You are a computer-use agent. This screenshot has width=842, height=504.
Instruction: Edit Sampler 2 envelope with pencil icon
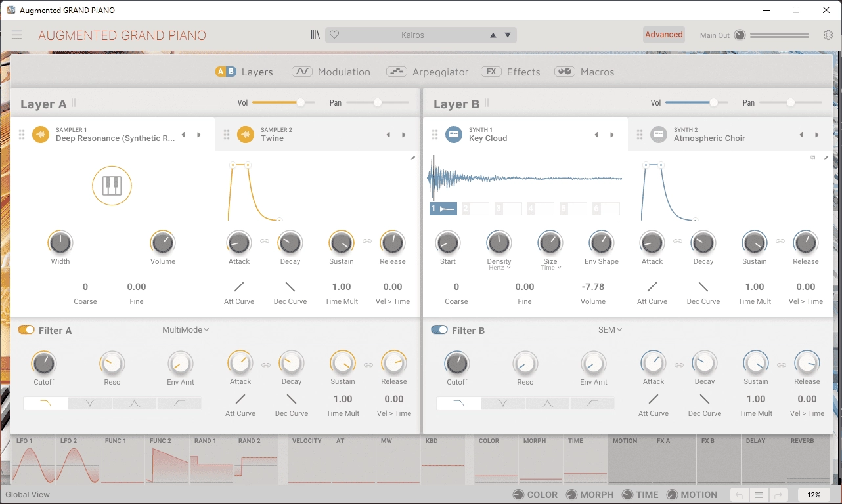click(413, 157)
